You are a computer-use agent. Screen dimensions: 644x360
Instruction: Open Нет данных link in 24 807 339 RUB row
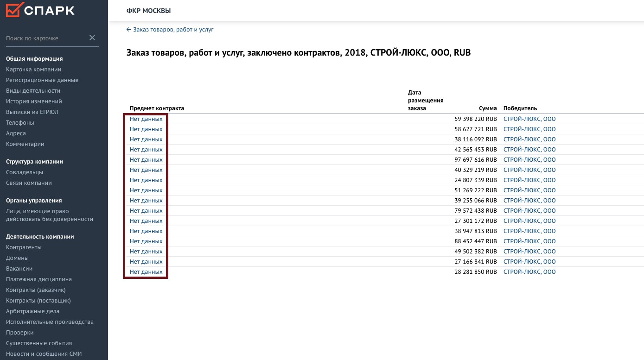[146, 180]
